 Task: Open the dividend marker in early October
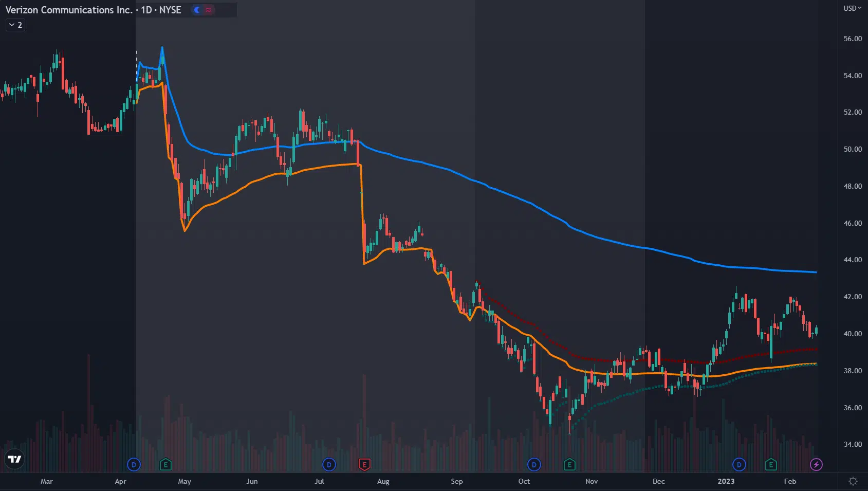click(x=534, y=465)
